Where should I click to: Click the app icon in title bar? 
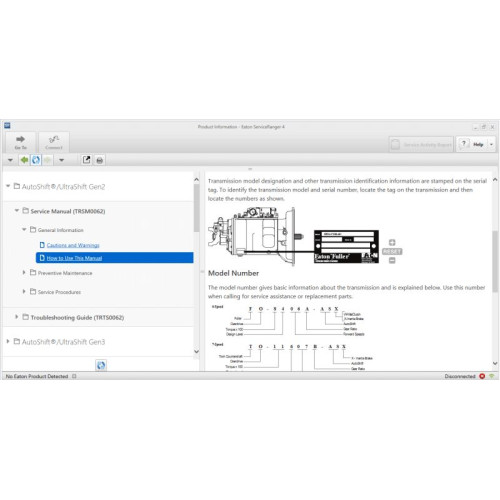point(7,126)
